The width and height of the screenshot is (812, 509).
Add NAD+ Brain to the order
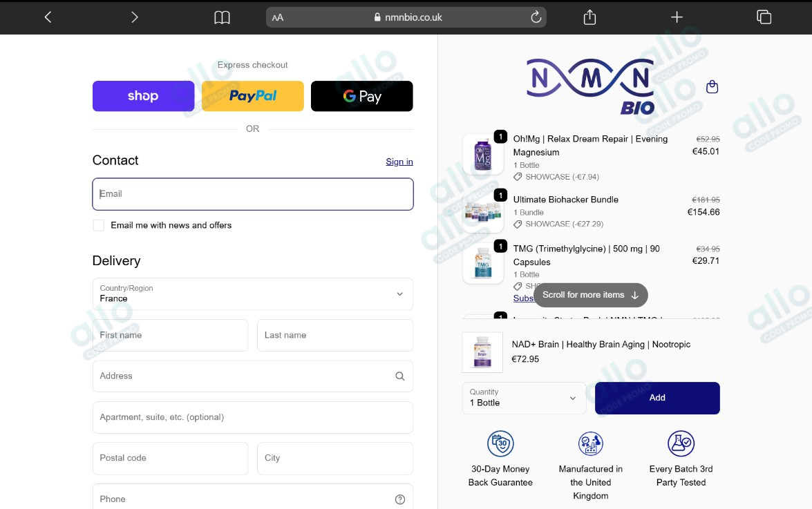tap(657, 398)
